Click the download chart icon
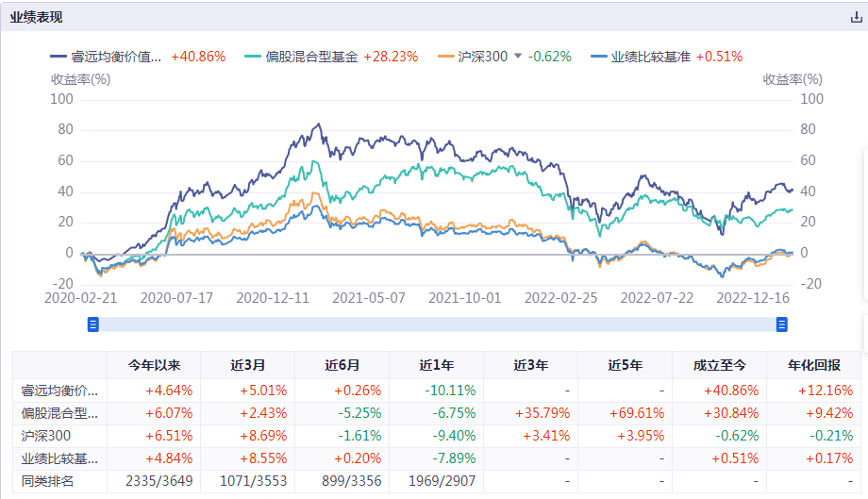 coord(856,17)
